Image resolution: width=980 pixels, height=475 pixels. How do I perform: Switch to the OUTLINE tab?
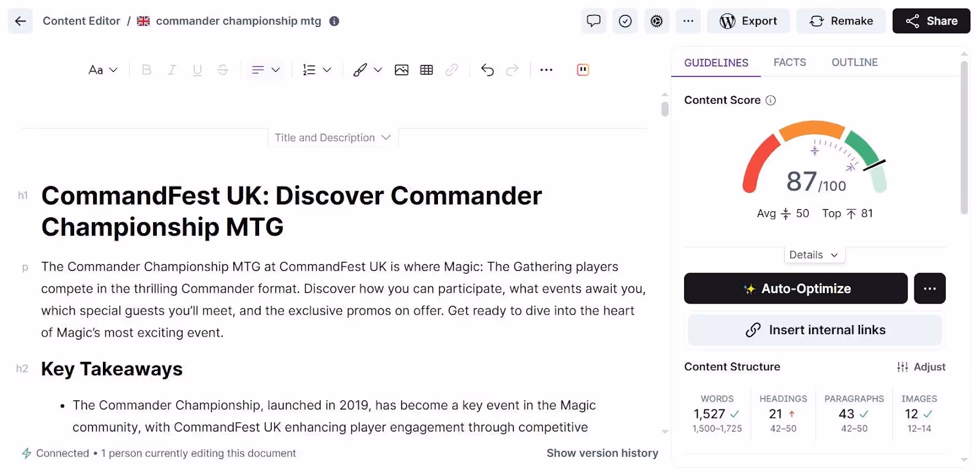(854, 62)
